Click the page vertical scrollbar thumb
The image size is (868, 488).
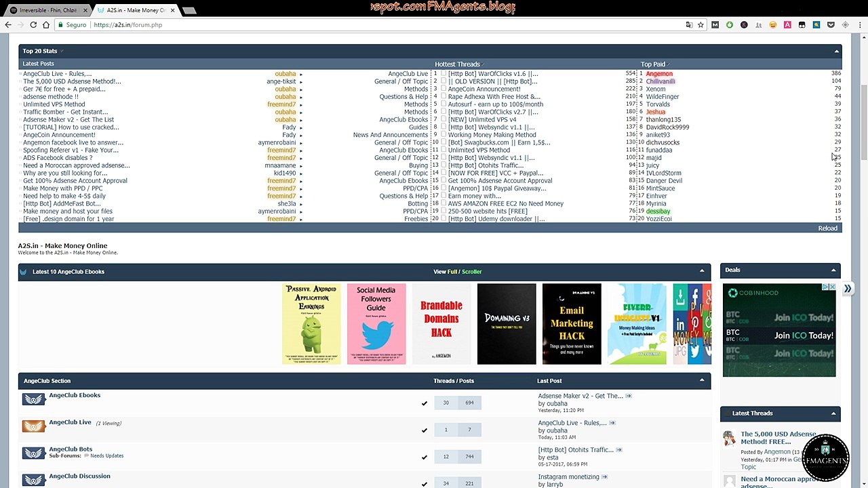[863, 124]
